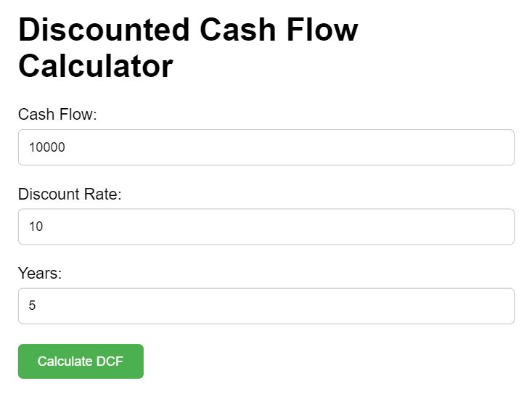Click the Calculate DCF button

pyautogui.click(x=81, y=361)
